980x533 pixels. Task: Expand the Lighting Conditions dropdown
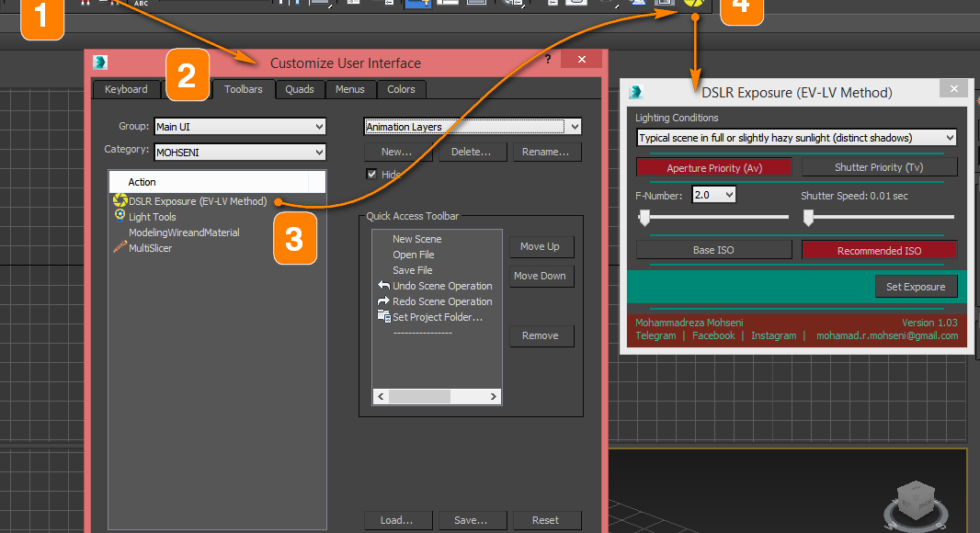[796, 138]
